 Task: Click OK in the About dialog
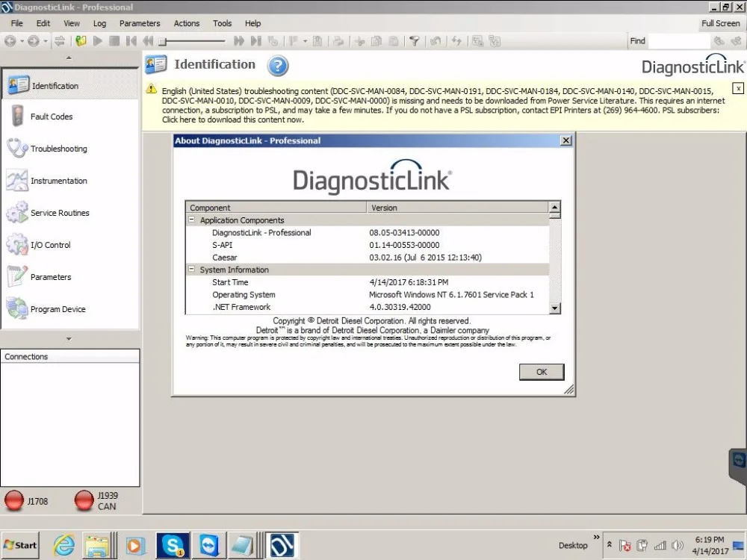pos(542,372)
